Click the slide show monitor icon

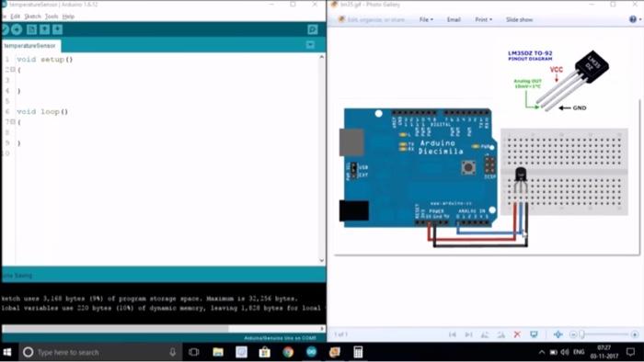tap(534, 334)
